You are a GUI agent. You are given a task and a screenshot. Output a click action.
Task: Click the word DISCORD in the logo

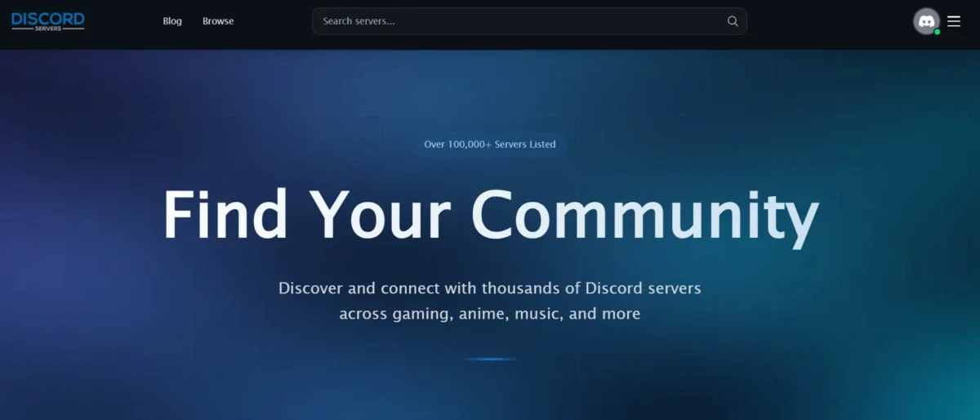coord(47,18)
